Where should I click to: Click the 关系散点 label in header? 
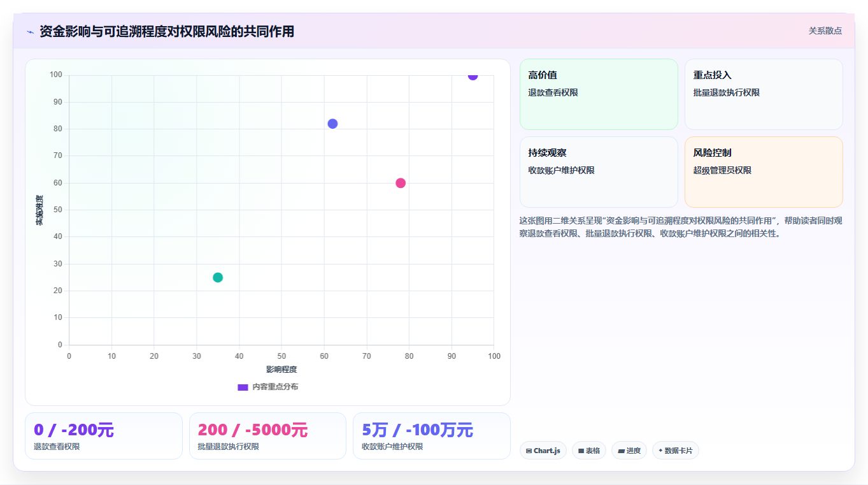(x=825, y=31)
